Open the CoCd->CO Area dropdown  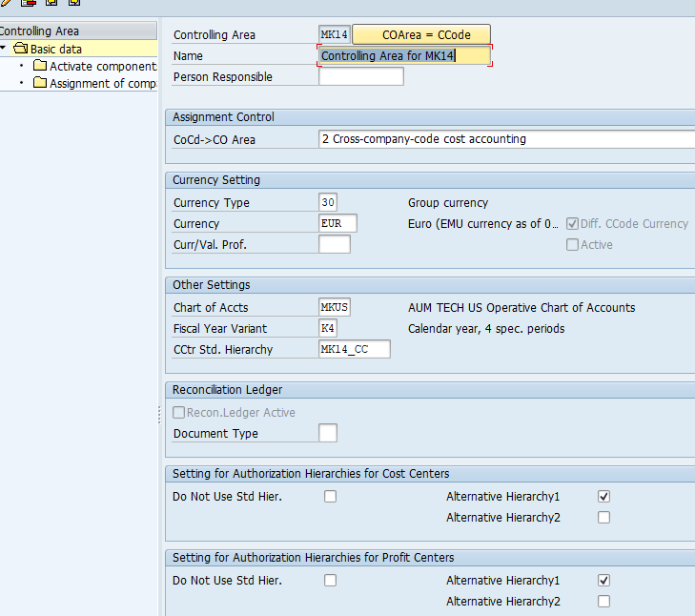(505, 139)
